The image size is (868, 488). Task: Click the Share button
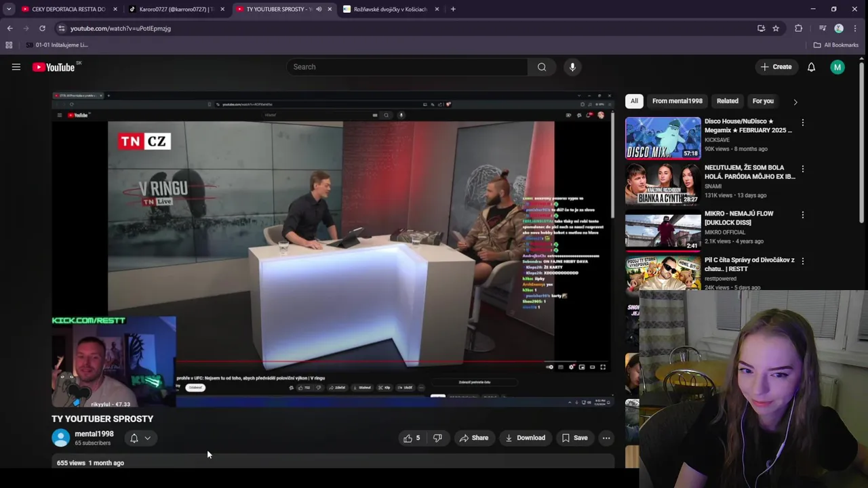(474, 438)
